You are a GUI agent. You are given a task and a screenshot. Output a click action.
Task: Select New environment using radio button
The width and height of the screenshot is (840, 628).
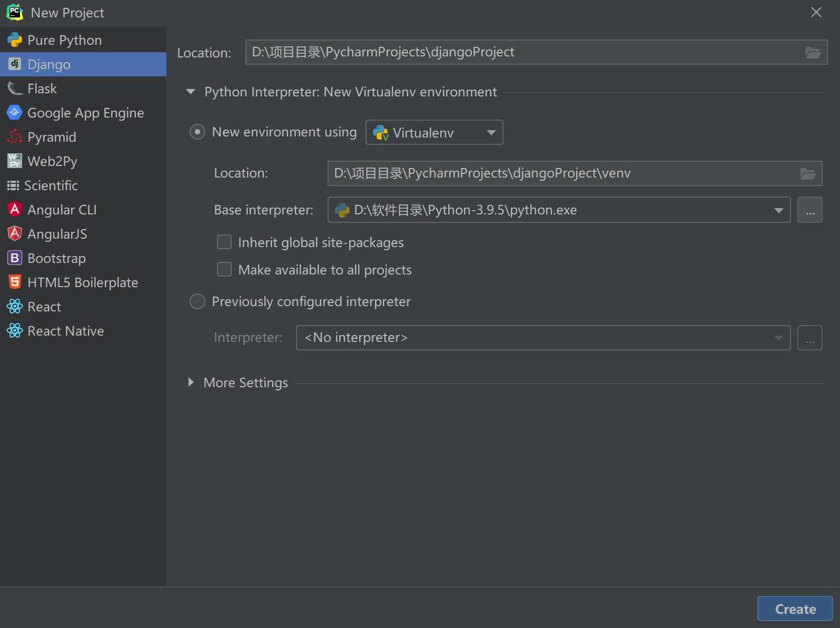pos(197,132)
